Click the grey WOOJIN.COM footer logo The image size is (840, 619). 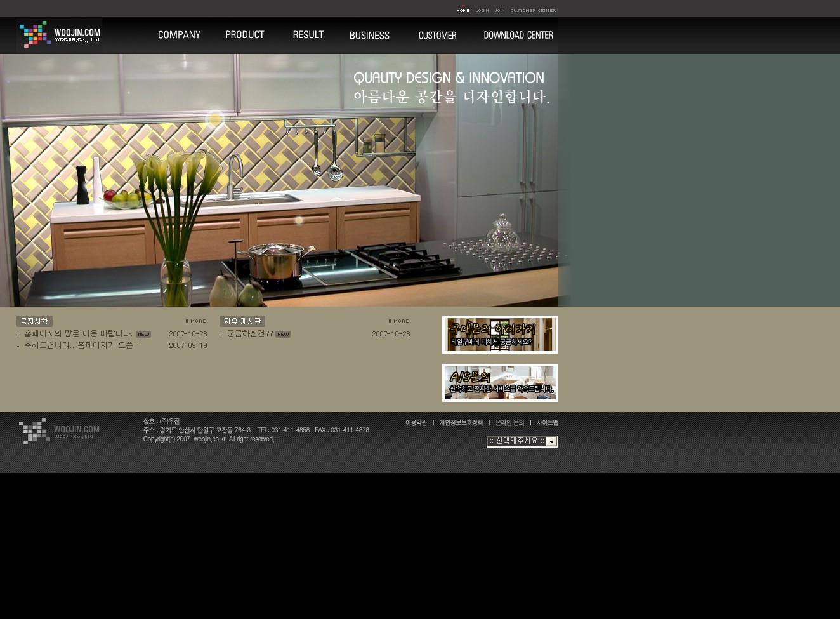point(59,431)
